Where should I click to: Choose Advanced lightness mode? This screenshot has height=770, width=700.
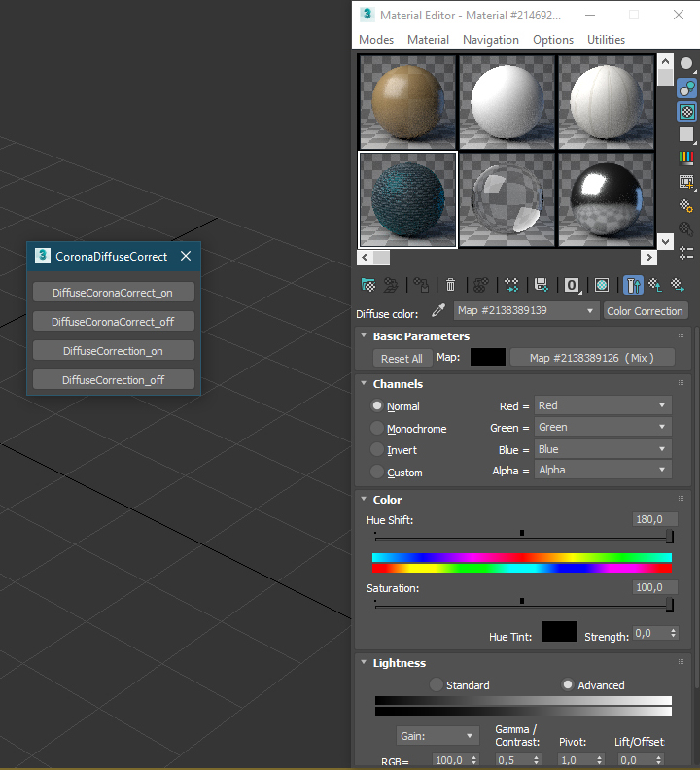click(x=568, y=684)
